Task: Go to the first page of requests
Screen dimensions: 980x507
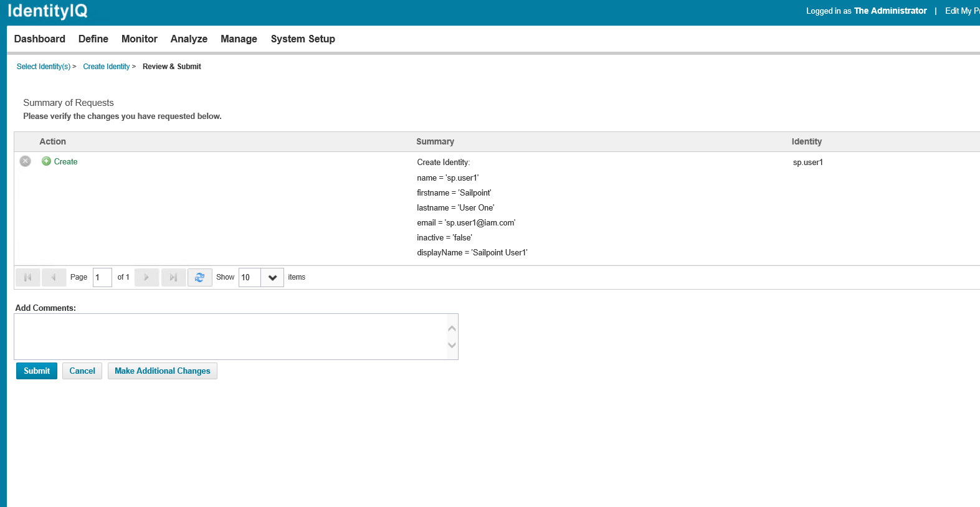Action: pos(28,277)
